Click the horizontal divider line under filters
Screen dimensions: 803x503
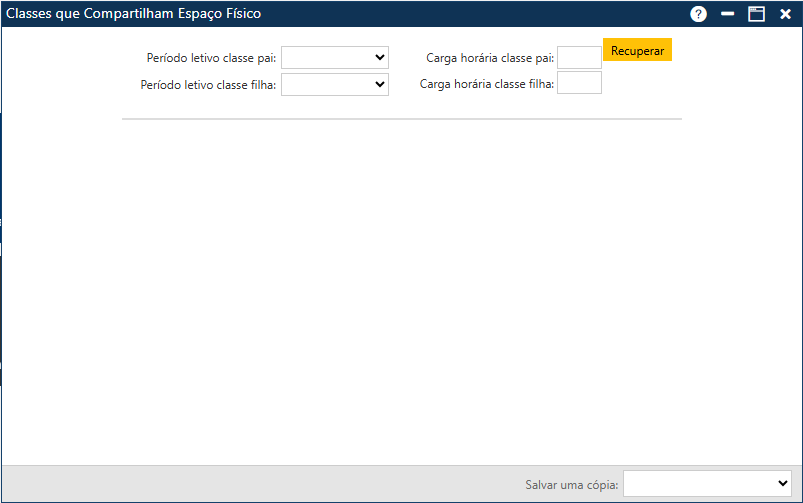[x=401, y=119]
